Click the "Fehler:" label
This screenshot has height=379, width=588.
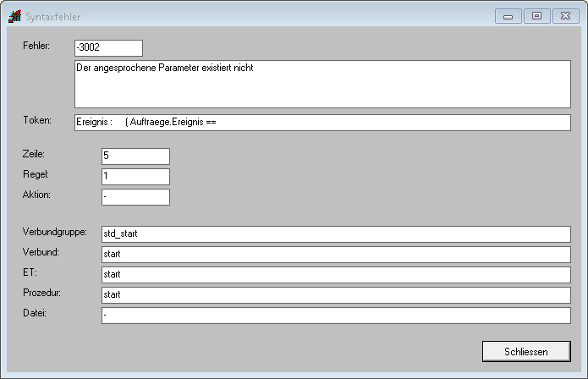[x=36, y=45]
